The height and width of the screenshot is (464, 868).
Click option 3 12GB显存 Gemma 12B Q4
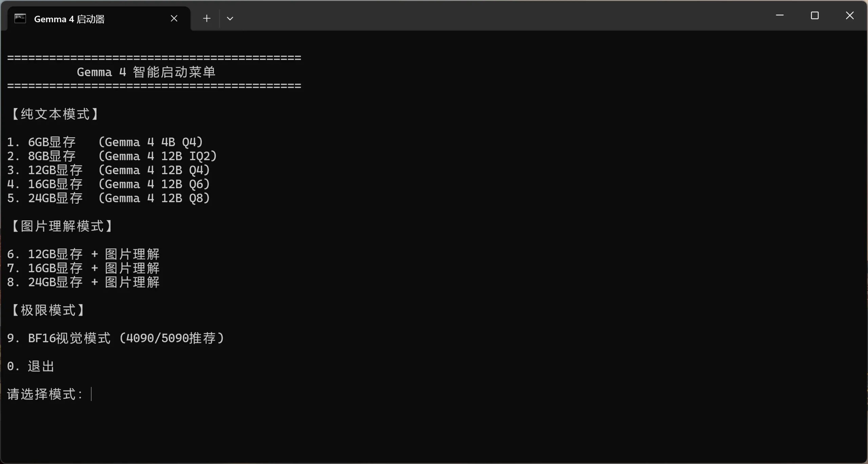(108, 170)
